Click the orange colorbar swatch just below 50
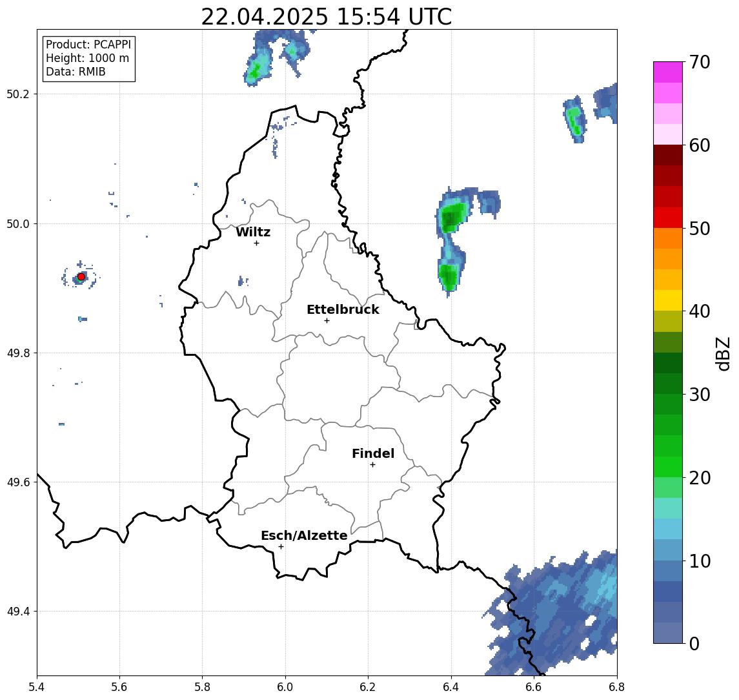This screenshot has height=700, width=739. tap(668, 239)
